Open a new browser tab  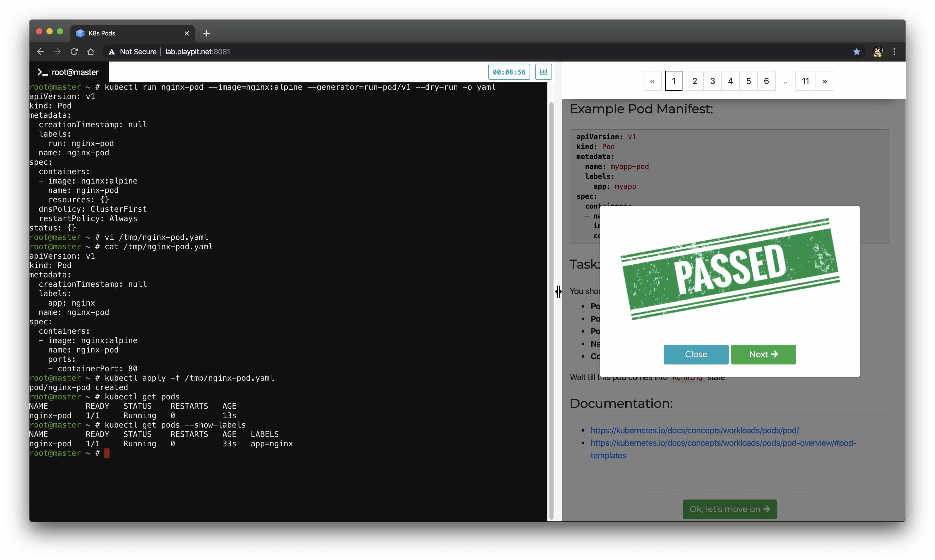point(206,33)
